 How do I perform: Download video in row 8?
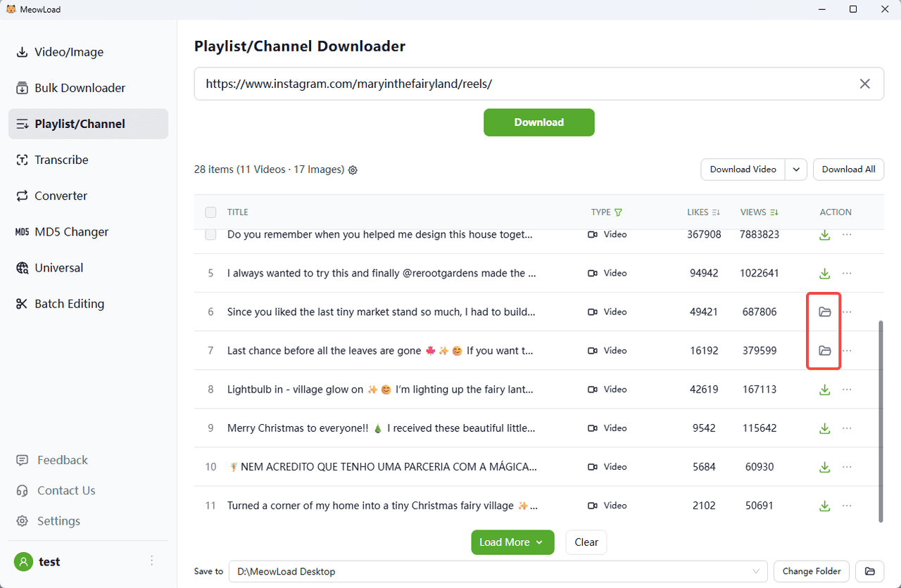coord(825,389)
